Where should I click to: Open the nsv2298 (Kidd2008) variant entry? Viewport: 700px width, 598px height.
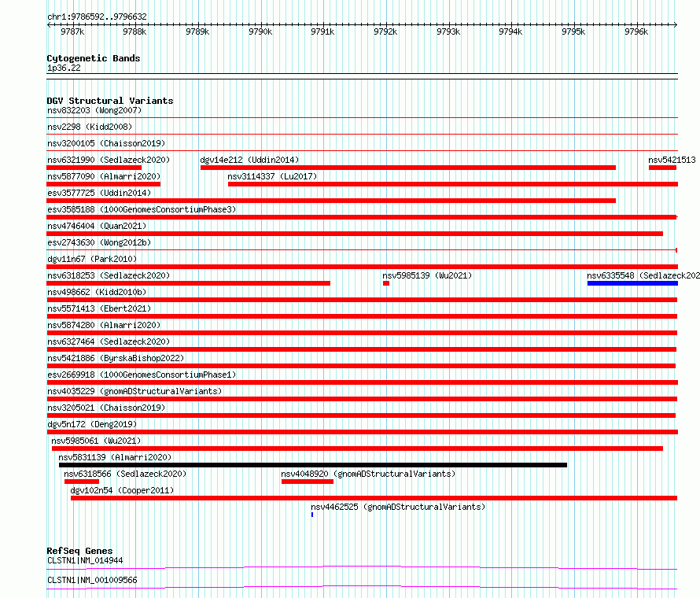pos(90,127)
